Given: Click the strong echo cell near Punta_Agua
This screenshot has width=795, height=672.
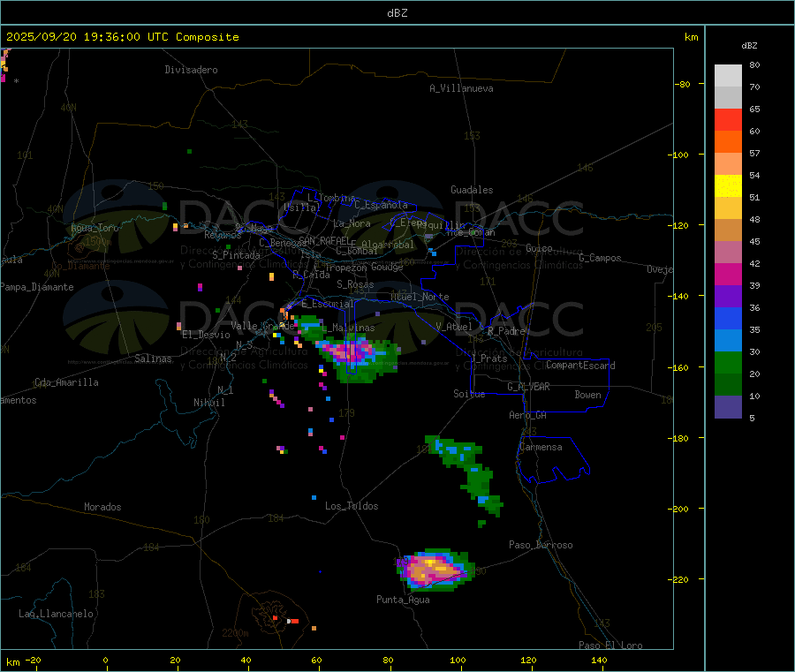Looking at the screenshot, I should [x=435, y=570].
